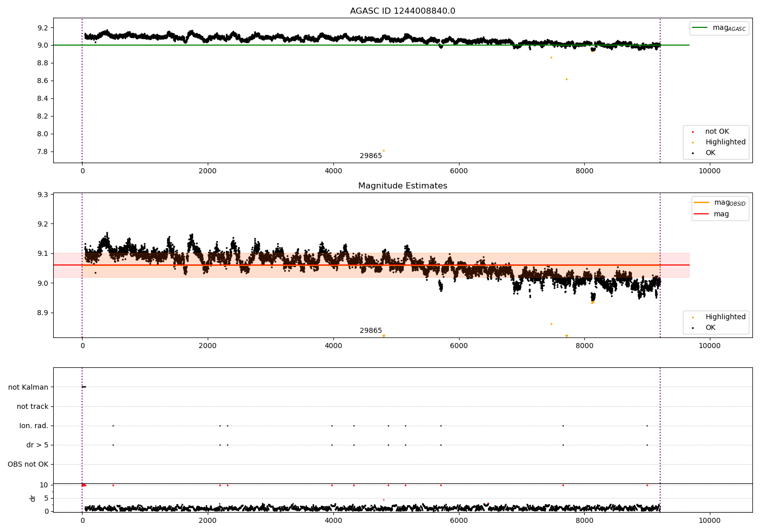Image resolution: width=760 pixels, height=532 pixels.
Task: Click the AGASC ID plot title
Action: tap(402, 11)
